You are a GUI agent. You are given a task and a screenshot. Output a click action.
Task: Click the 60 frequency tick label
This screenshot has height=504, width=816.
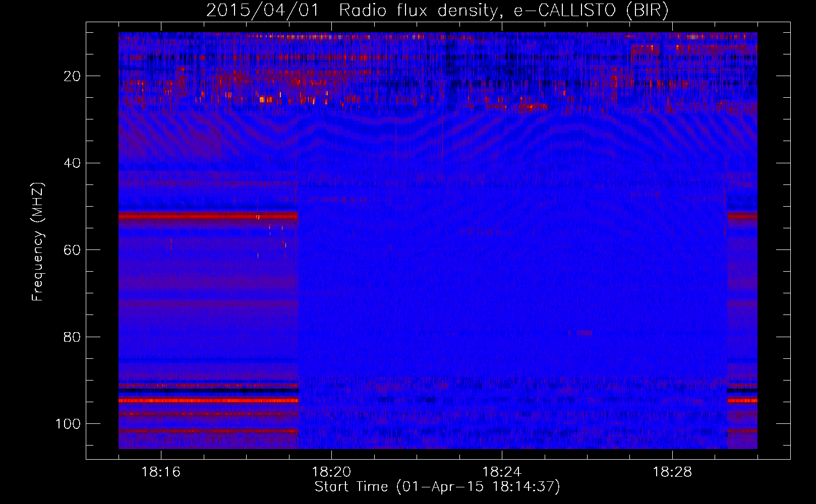(x=73, y=250)
